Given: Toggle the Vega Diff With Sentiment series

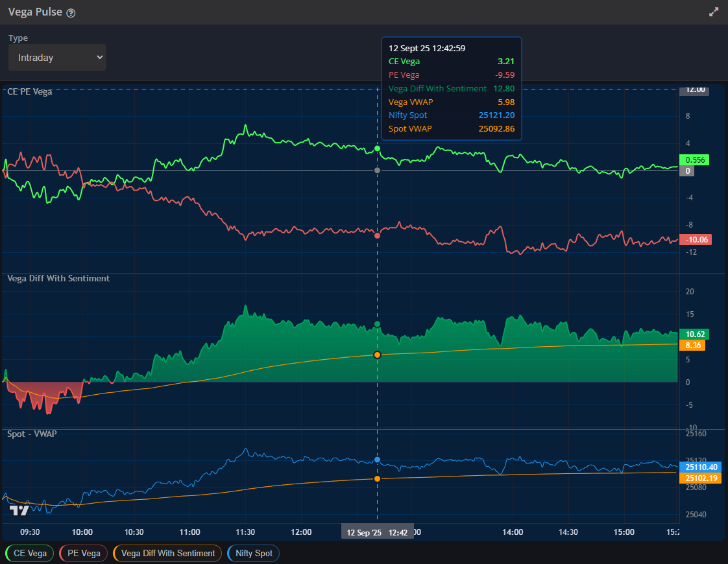Looking at the screenshot, I should pos(167,553).
